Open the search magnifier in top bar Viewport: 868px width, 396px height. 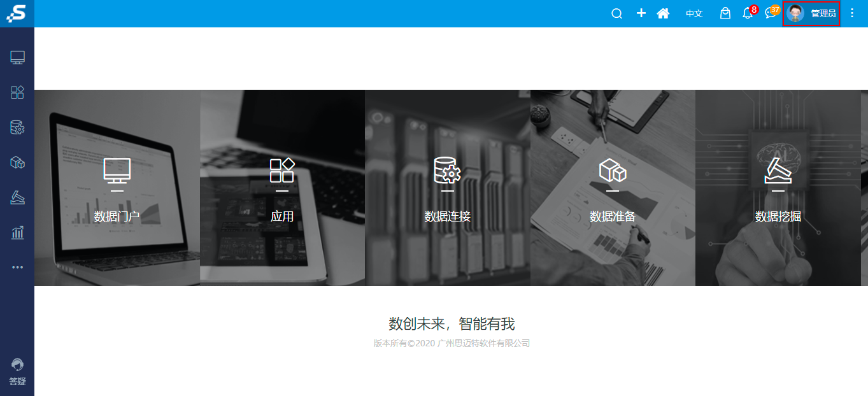tap(616, 13)
